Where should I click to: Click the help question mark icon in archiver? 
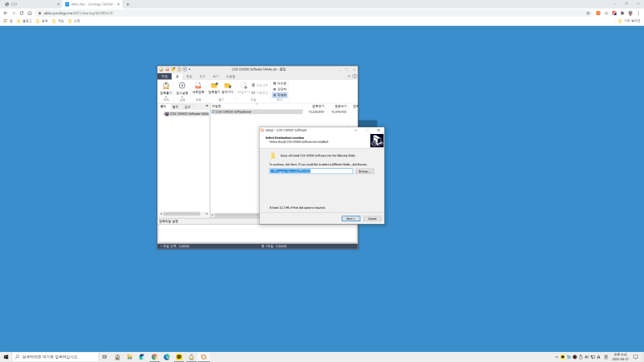coord(354,77)
